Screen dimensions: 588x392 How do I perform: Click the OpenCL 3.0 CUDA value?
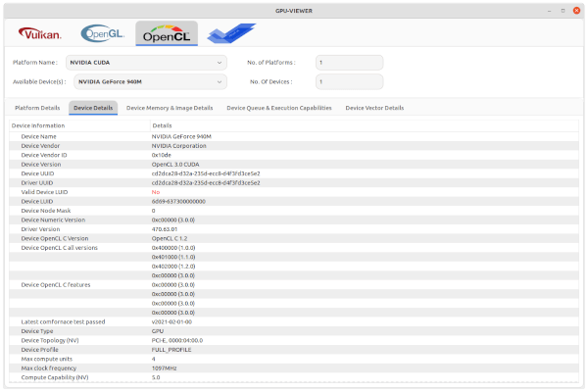[x=175, y=165]
